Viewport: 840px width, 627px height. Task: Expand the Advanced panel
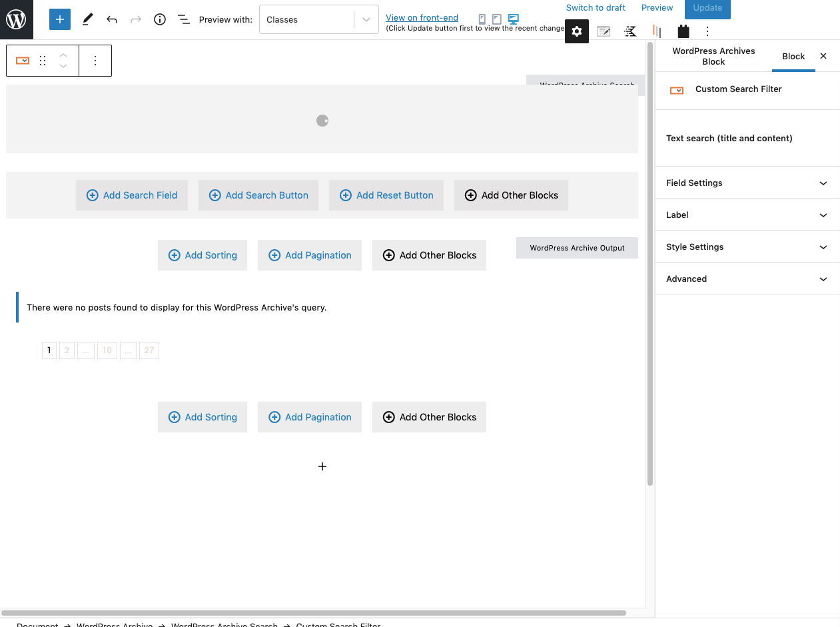point(747,279)
